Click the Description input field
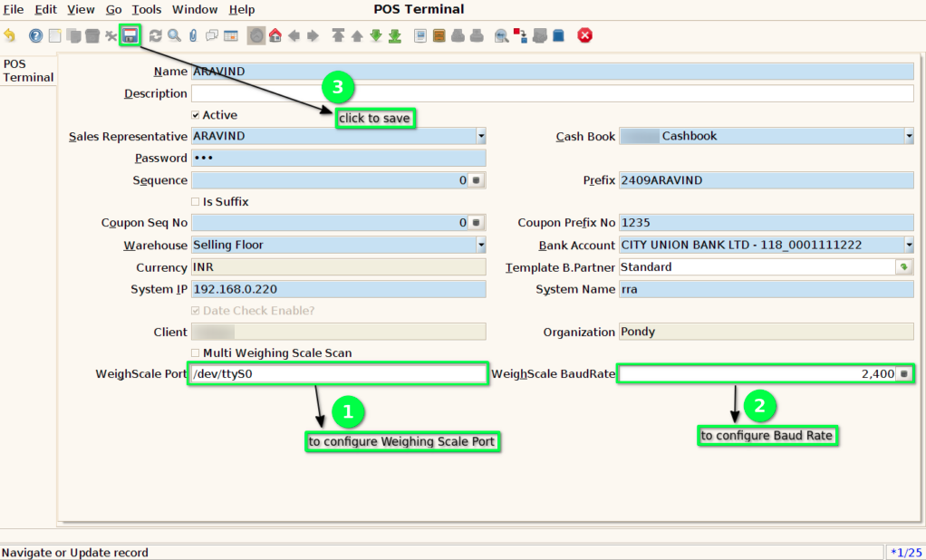Viewport: 926px width, 560px height. pos(552,93)
